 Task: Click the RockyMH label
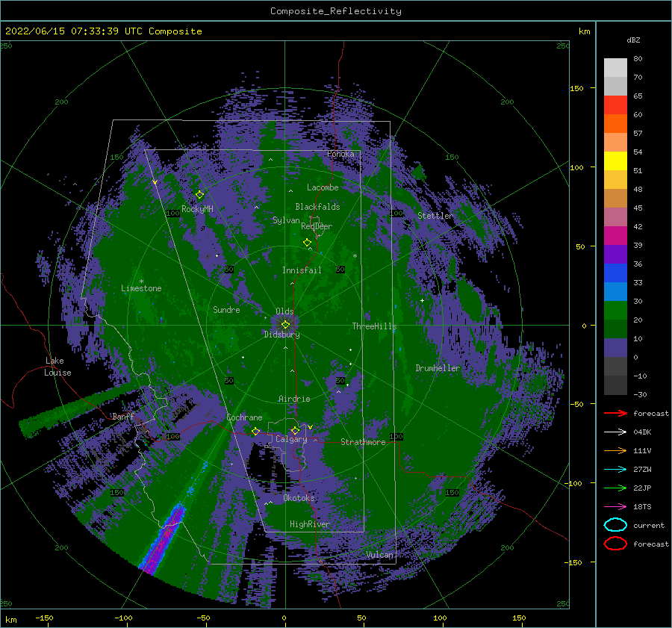pos(197,209)
